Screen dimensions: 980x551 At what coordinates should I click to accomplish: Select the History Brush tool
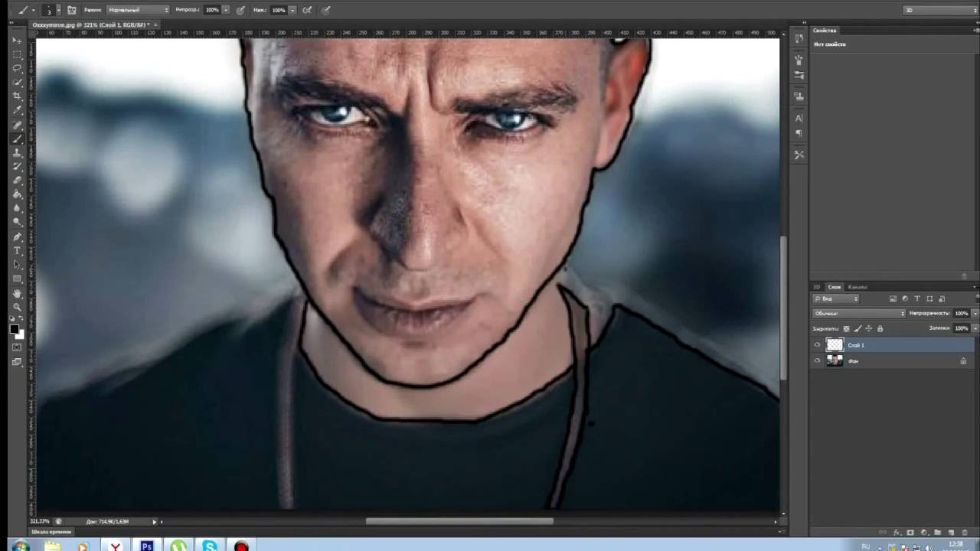pyautogui.click(x=17, y=166)
